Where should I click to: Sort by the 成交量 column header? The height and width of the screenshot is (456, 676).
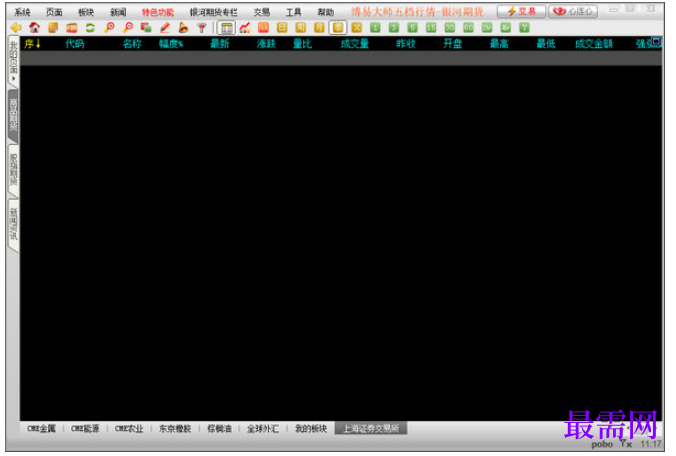(355, 44)
